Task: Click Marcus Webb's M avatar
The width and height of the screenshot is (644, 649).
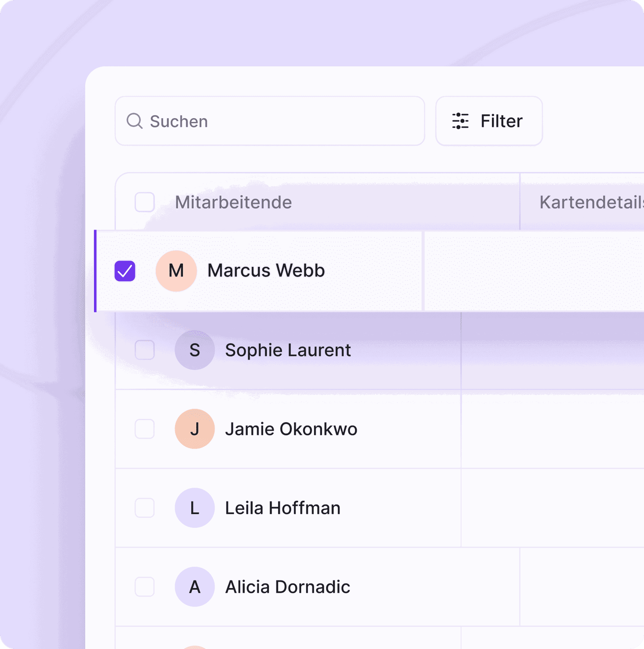Action: [176, 271]
